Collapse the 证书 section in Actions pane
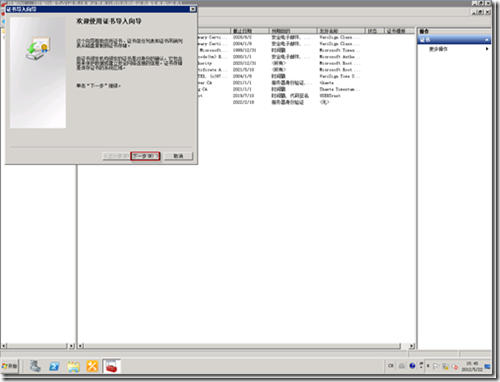The image size is (500, 382). tap(487, 40)
